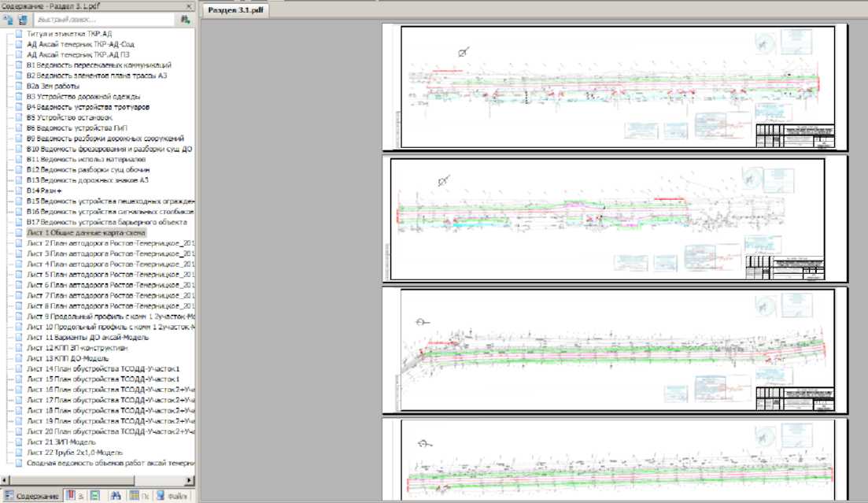Close the Содержание bookmarks panel
Image resolution: width=868 pixels, height=503 pixels.
pos(189,6)
